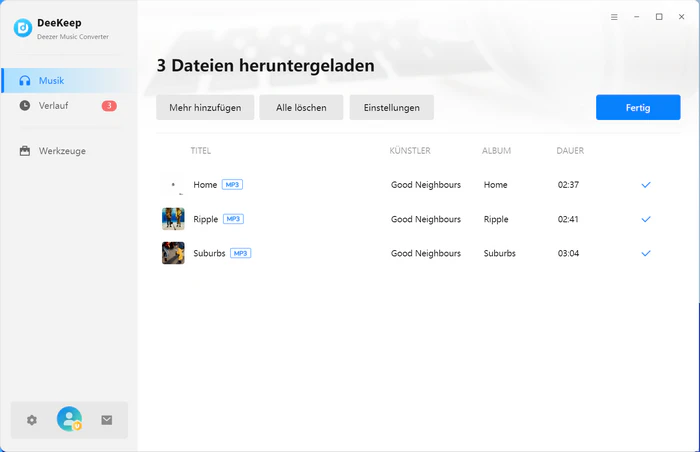Open the Werkzeuge tools section
Viewport: 700px width, 452px height.
69,151
